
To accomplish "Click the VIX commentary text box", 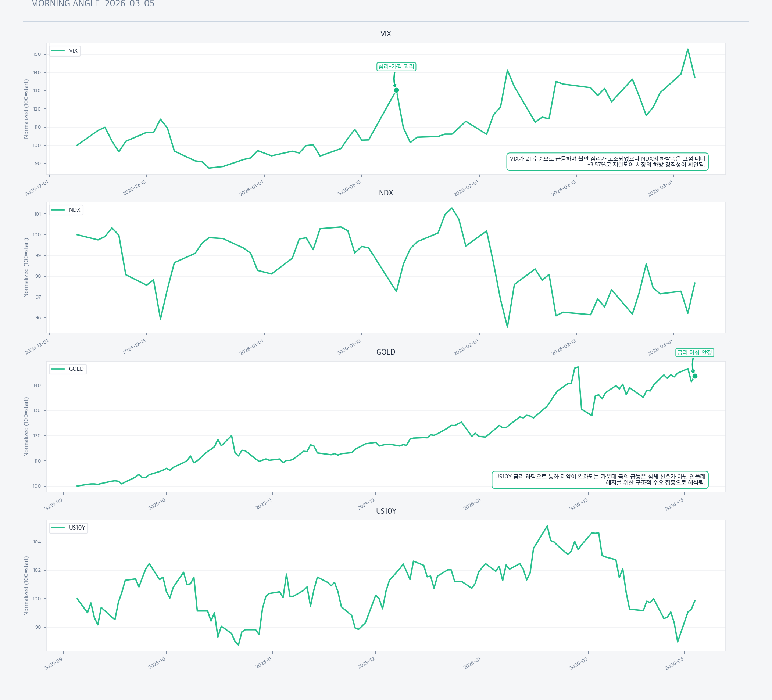I will pyautogui.click(x=607, y=162).
